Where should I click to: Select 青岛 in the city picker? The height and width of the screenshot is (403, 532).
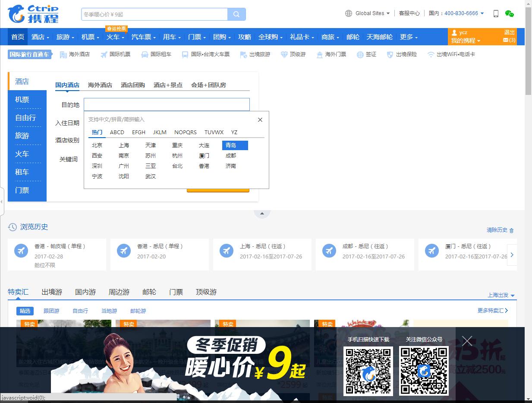click(x=234, y=145)
